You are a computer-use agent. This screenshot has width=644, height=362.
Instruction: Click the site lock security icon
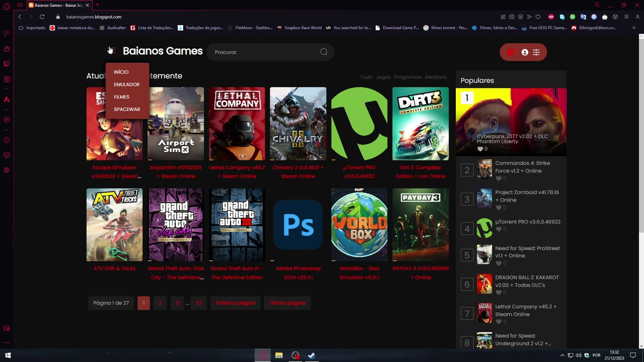point(58,17)
